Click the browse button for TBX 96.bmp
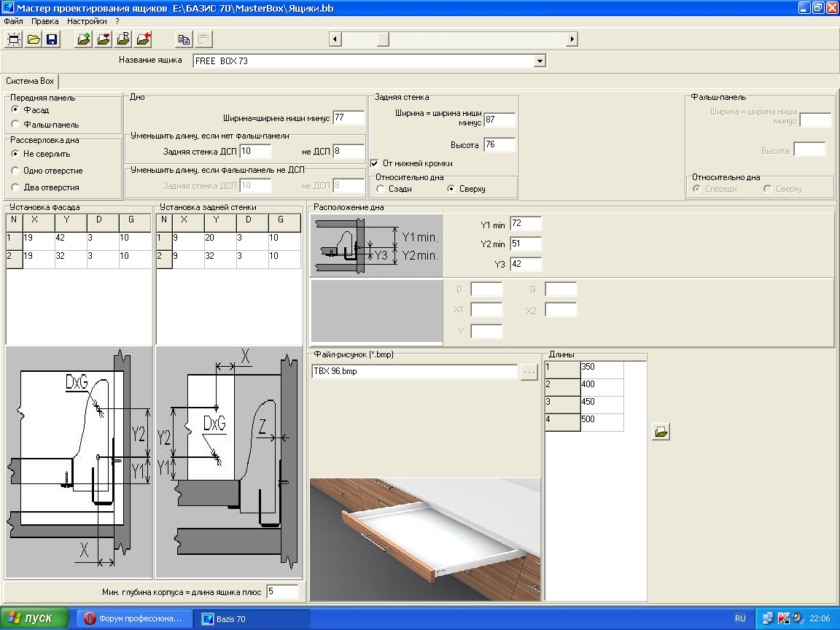Screen dimensions: 840x630 529,372
